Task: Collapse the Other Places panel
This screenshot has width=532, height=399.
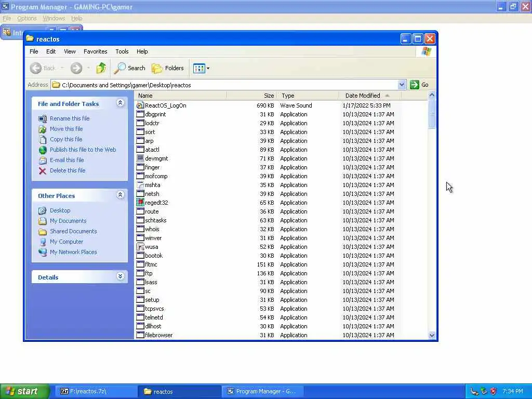Action: click(120, 195)
